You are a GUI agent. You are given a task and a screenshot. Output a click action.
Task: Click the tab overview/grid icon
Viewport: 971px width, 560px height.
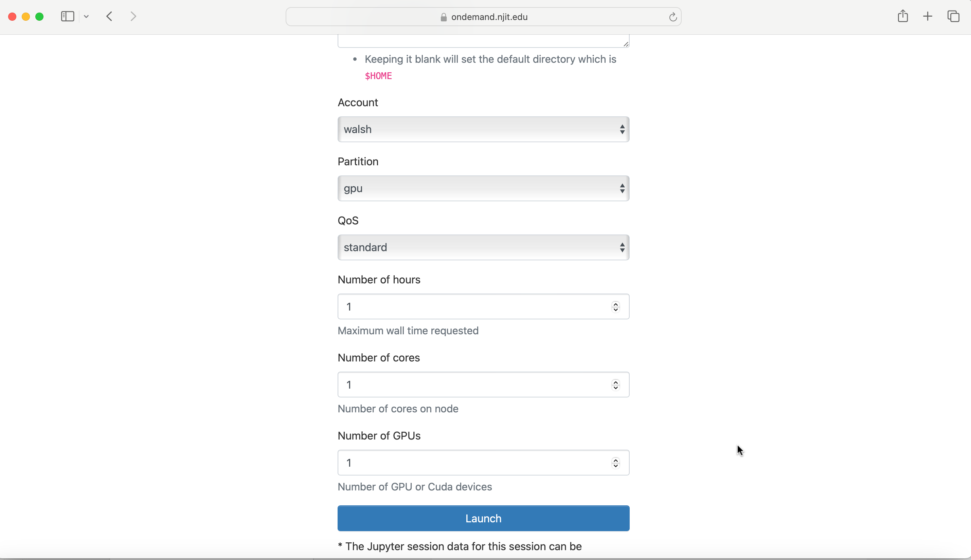tap(953, 16)
